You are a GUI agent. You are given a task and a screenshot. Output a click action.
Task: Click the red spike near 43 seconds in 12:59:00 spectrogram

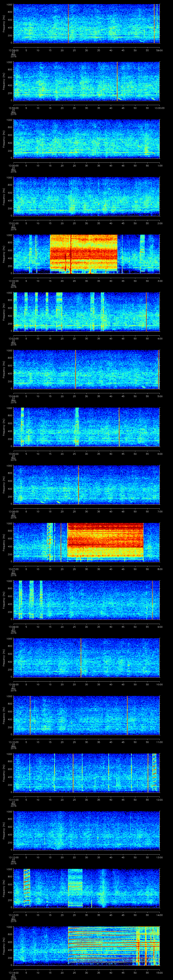(117, 81)
